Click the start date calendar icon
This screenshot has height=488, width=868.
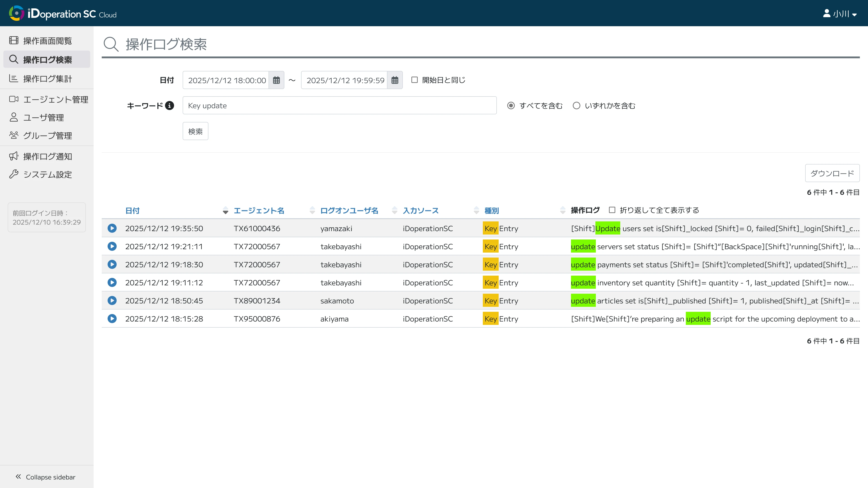[x=276, y=80]
